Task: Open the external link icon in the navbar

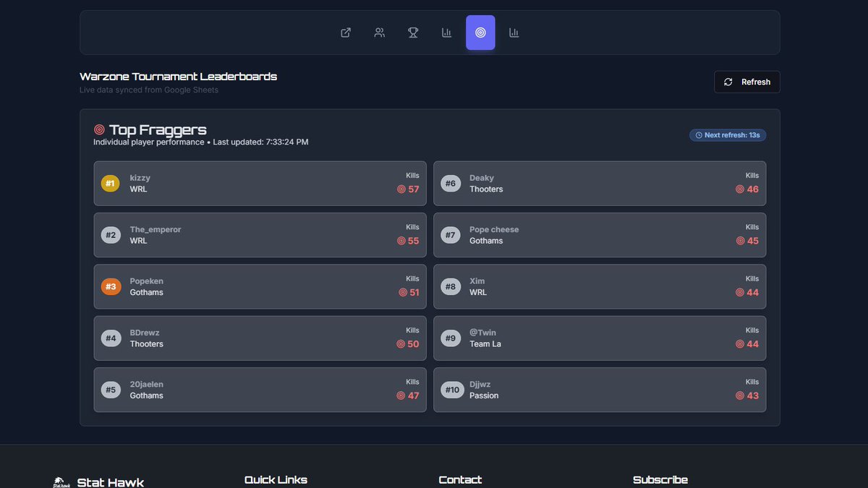Action: click(345, 33)
